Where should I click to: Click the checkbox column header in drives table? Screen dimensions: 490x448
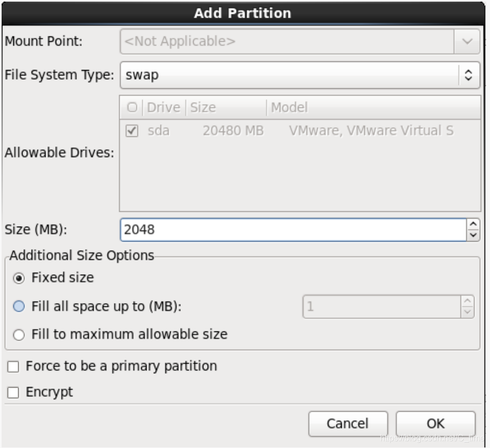point(132,107)
